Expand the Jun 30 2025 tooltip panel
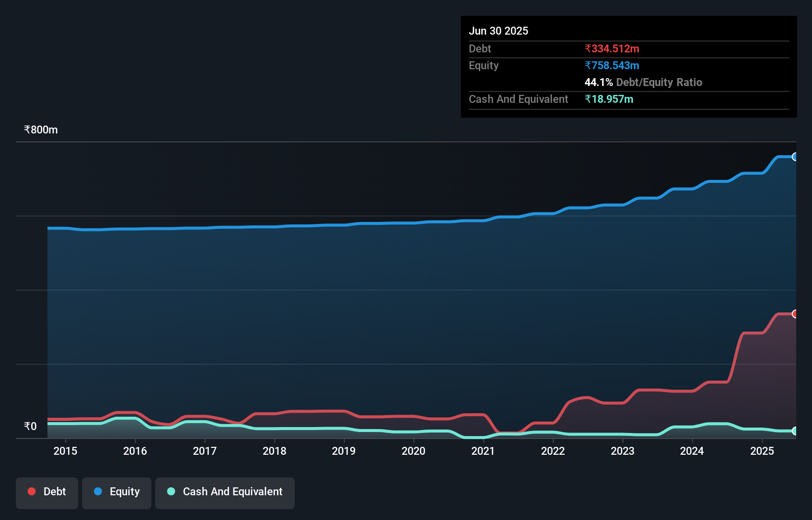The image size is (812, 520). [498, 31]
